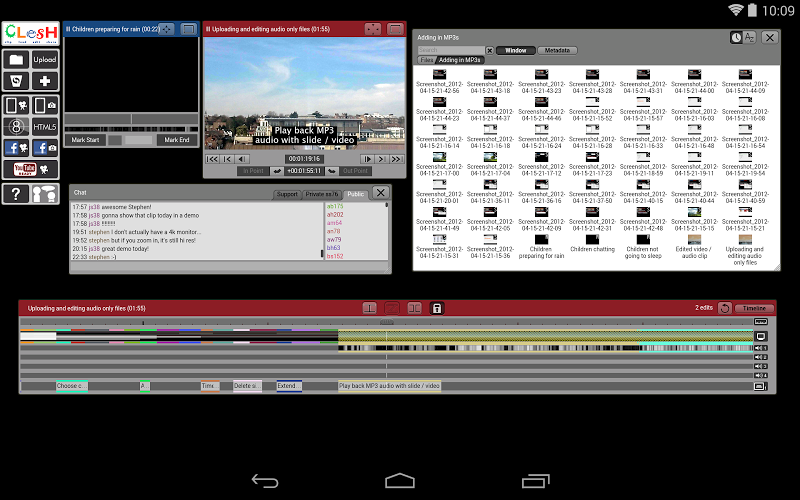Open the chat people icon
Viewport: 800px width, 500px height.
(x=45, y=193)
